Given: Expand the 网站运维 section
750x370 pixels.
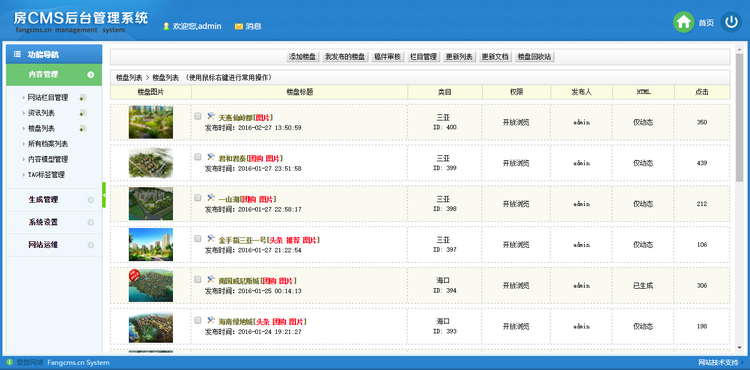Looking at the screenshot, I should (x=54, y=245).
